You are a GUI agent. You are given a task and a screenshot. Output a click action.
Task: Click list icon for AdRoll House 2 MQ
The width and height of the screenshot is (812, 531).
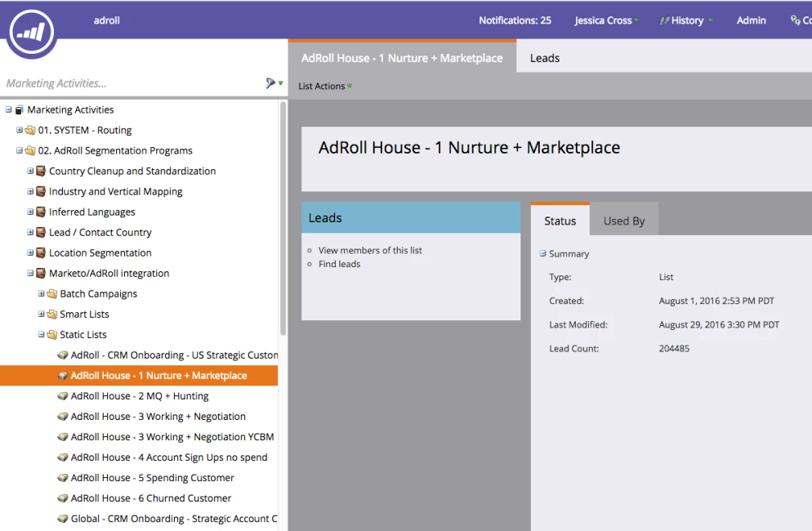[63, 396]
